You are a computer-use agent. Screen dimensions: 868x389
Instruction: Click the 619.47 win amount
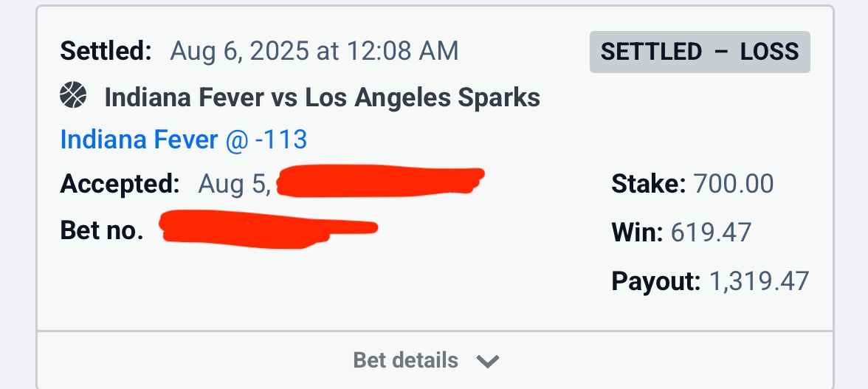[710, 233]
